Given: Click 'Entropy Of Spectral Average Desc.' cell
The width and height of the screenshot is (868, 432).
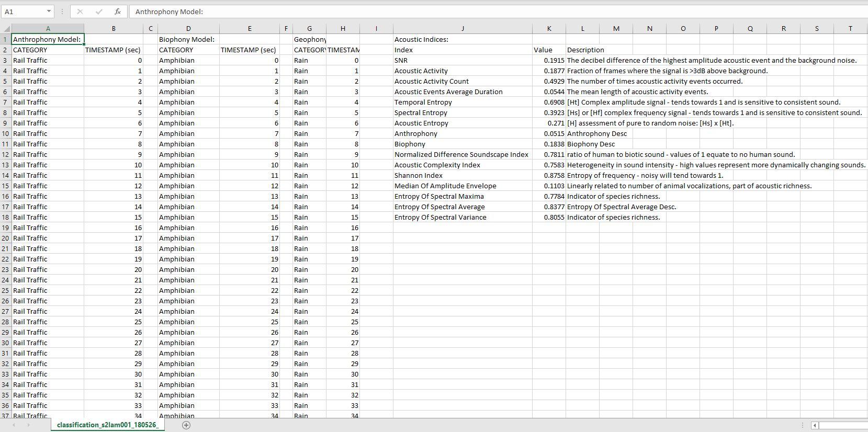Looking at the screenshot, I should coord(622,207).
